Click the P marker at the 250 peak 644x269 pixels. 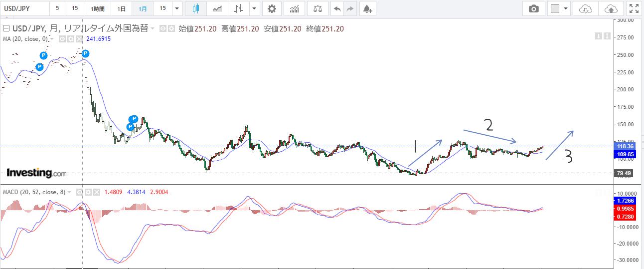(85, 53)
